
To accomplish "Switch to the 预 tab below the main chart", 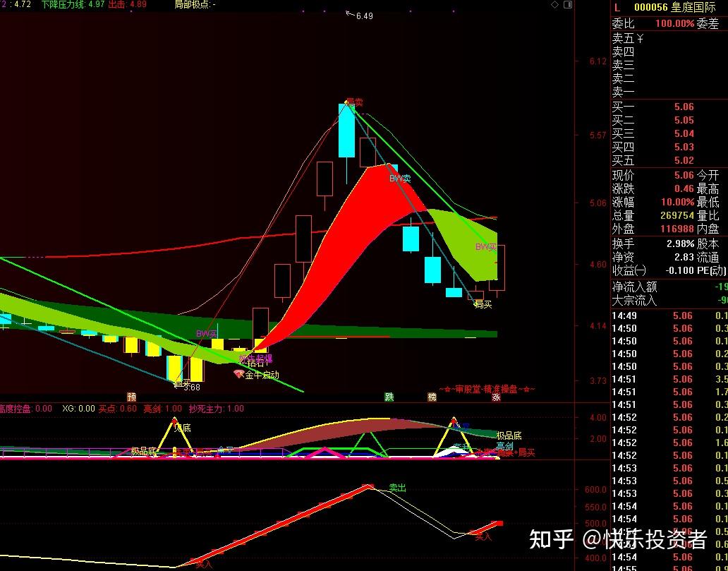I will tap(130, 397).
